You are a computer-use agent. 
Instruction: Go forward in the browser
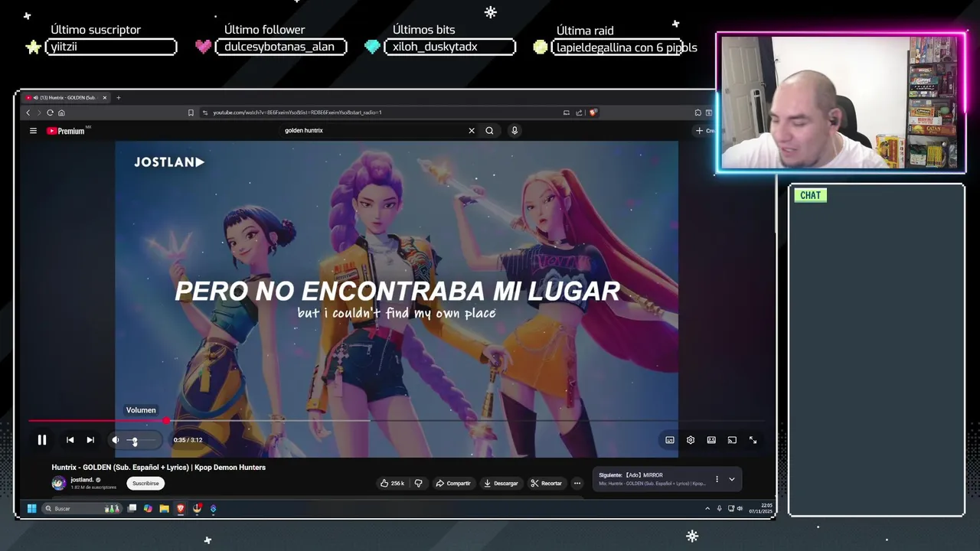pyautogui.click(x=39, y=112)
